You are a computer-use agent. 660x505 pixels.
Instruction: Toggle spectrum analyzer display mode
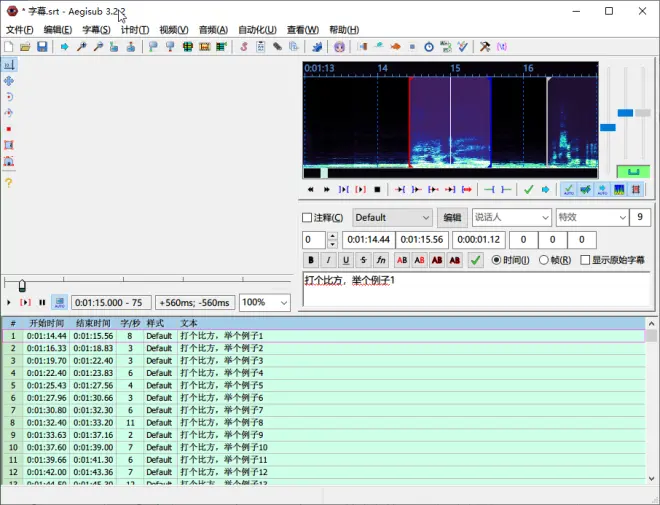[619, 190]
